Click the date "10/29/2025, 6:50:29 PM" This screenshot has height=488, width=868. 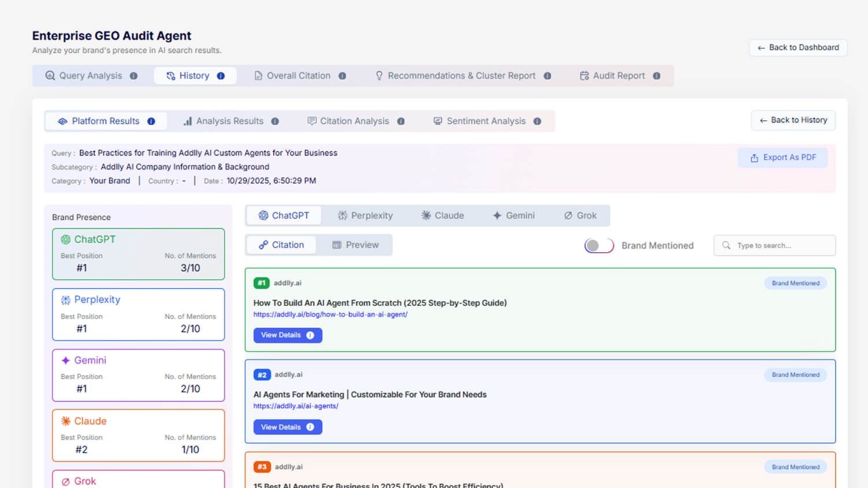(x=271, y=181)
